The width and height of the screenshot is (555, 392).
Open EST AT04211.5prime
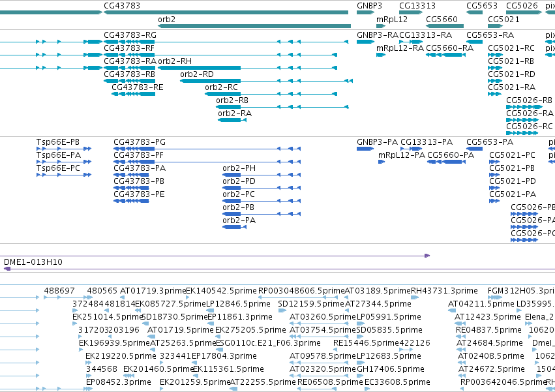pyautogui.click(x=481, y=304)
